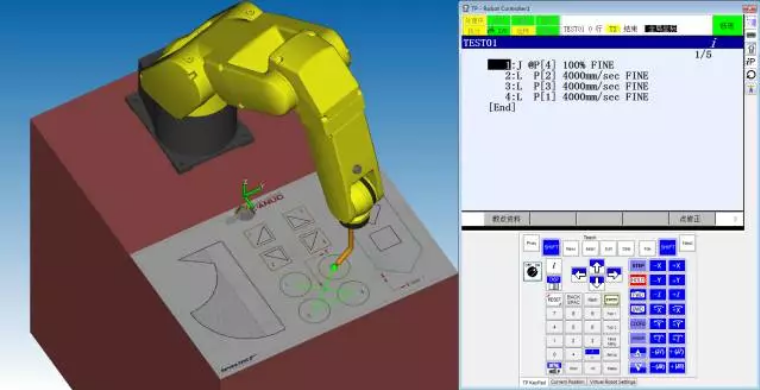Click the red HOLD key
Image resolution: width=760 pixels, height=390 pixels.
click(638, 280)
